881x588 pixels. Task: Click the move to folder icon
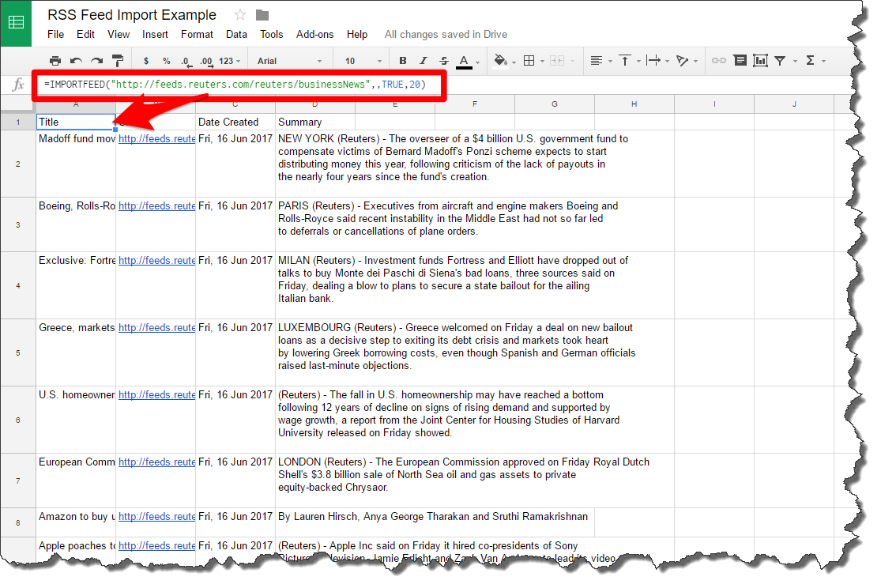(x=262, y=15)
